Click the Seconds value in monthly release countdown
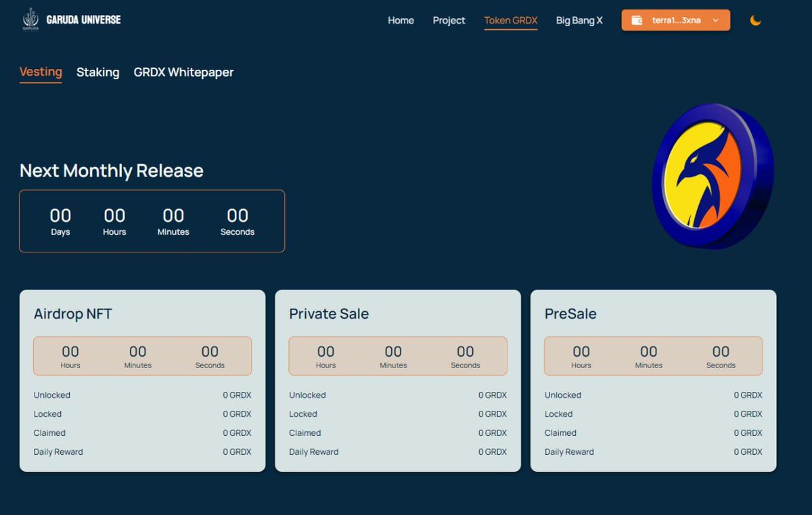This screenshot has height=515, width=812. point(238,216)
